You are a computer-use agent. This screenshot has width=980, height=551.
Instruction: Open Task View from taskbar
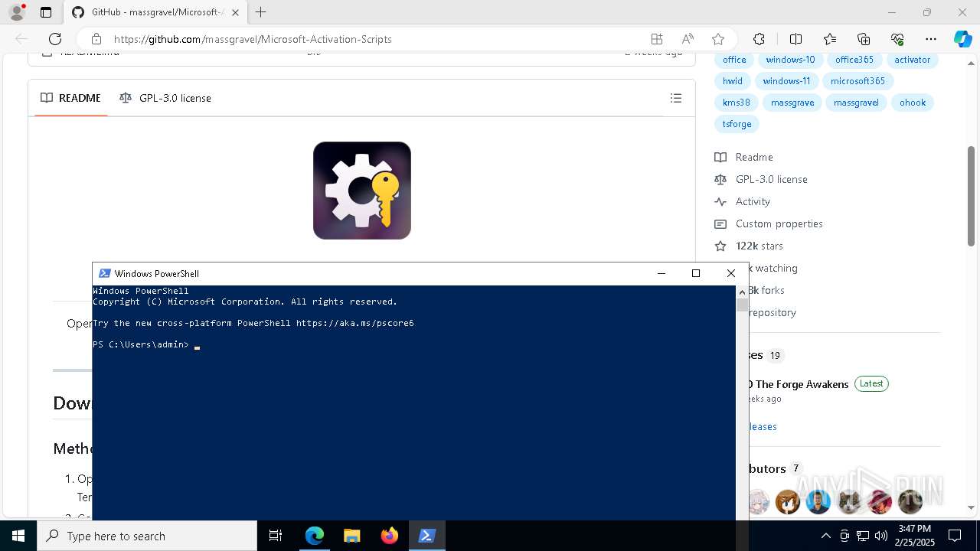[x=276, y=536]
